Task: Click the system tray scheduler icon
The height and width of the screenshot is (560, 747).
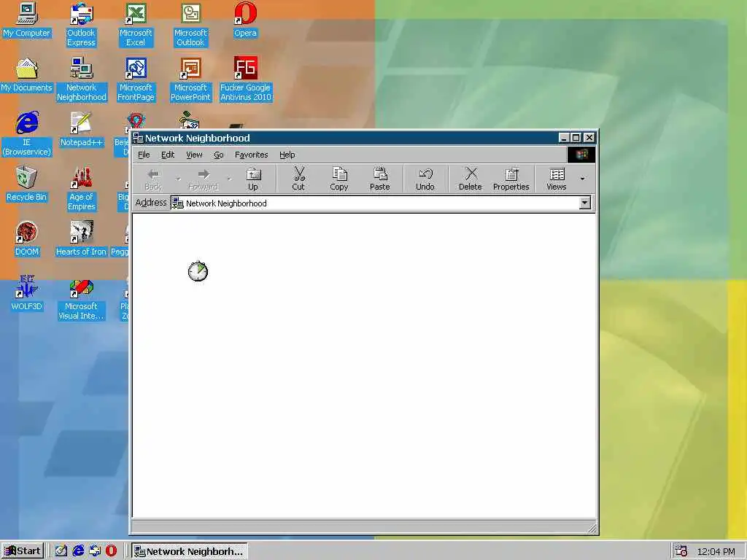Action: (681, 551)
